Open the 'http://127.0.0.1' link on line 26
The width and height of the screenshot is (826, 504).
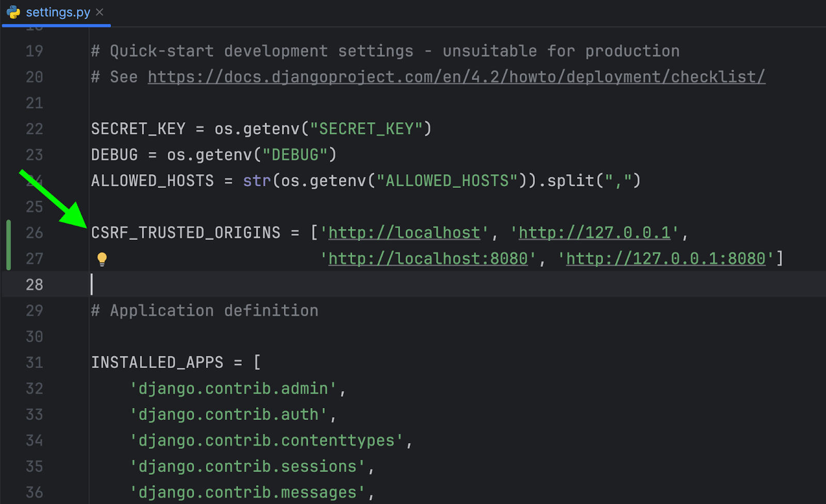594,233
